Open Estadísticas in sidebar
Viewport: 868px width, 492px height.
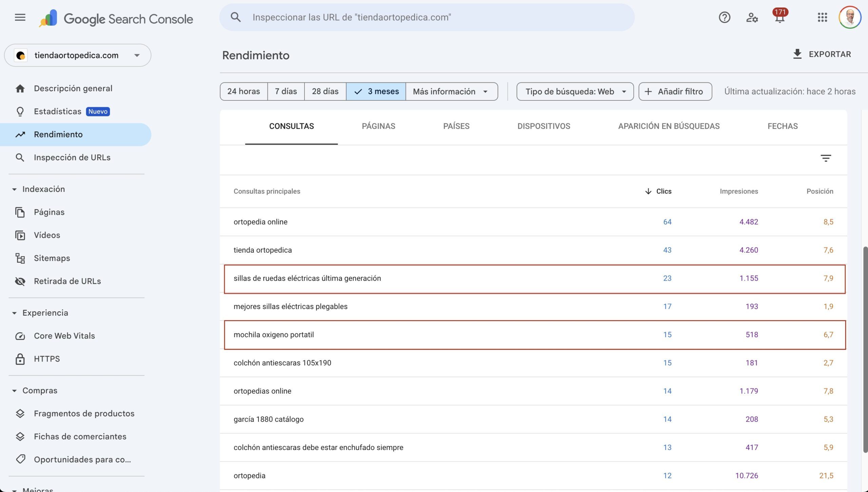(x=76, y=112)
